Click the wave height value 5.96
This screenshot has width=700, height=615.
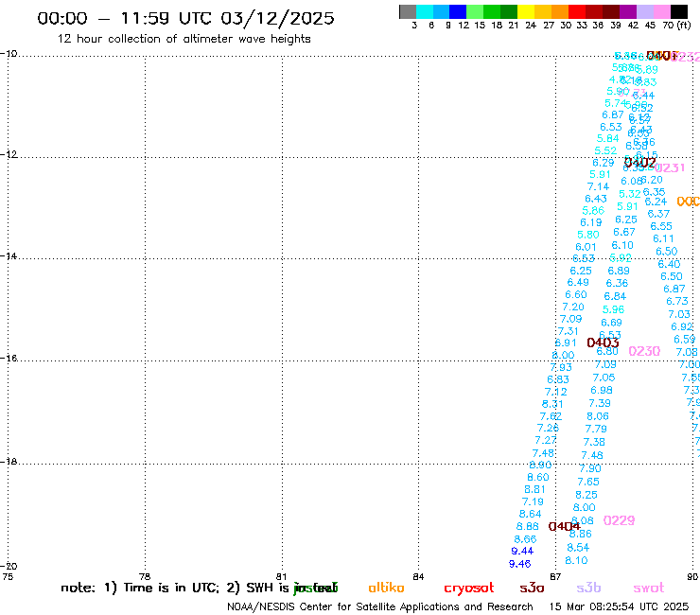tap(613, 309)
